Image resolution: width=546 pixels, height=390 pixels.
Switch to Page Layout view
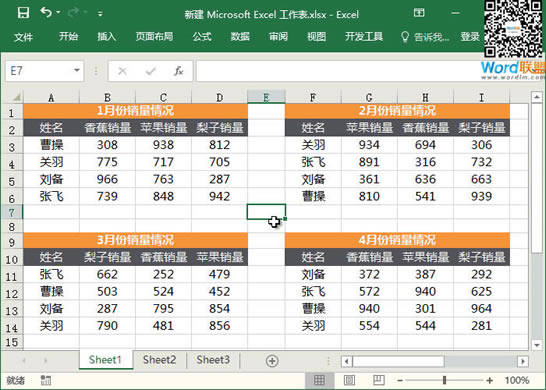349,380
